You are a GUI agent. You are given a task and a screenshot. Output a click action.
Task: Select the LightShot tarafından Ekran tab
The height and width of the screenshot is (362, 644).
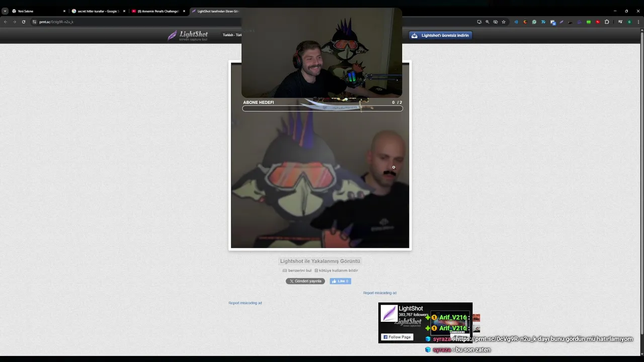coord(216,11)
